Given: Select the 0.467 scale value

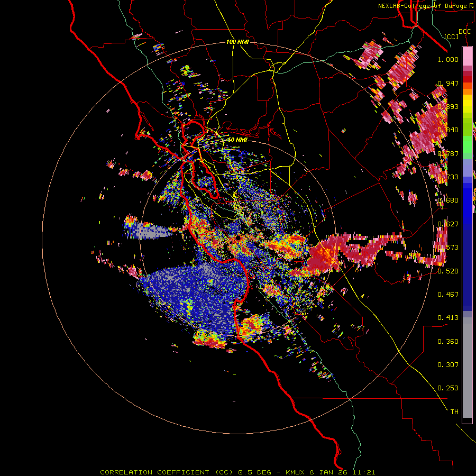Looking at the screenshot, I should [x=448, y=294].
